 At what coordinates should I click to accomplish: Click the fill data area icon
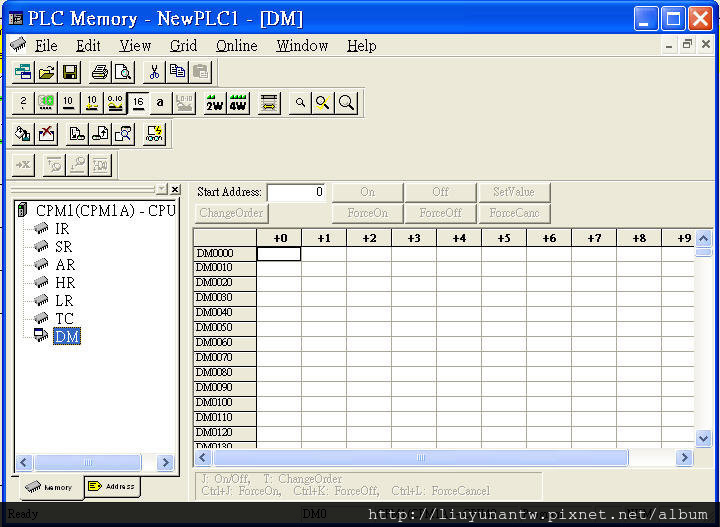click(23, 134)
